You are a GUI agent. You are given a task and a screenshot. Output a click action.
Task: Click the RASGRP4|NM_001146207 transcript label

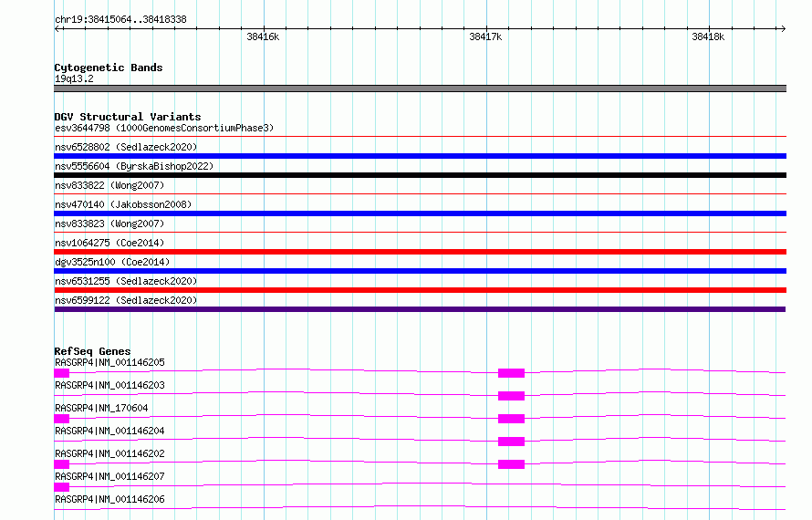coord(109,476)
